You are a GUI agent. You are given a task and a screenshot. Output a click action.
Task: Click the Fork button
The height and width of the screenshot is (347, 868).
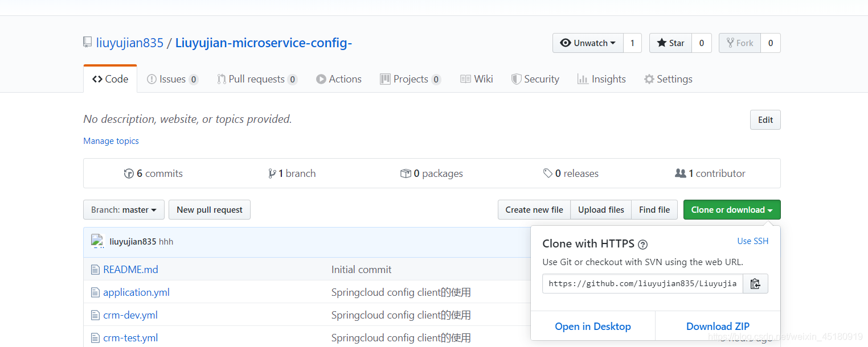(x=739, y=43)
